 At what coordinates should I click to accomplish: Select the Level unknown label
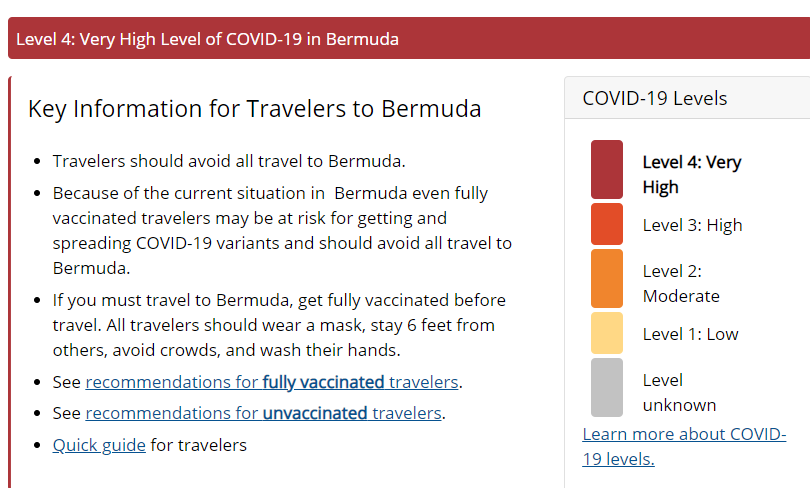(x=679, y=392)
